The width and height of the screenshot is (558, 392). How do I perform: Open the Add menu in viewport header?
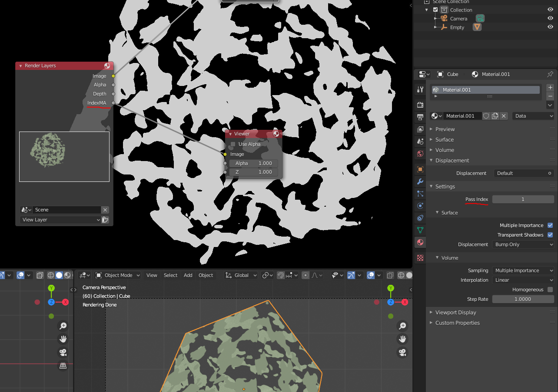point(188,275)
